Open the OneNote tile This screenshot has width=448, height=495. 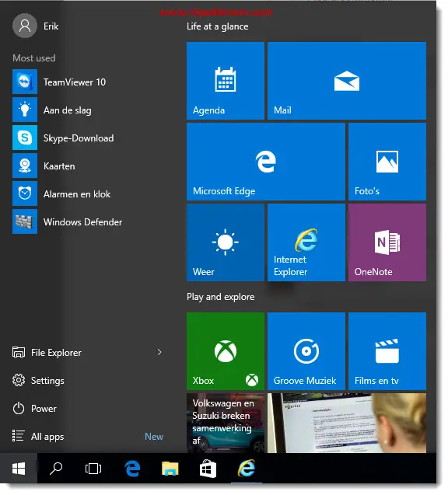387,242
